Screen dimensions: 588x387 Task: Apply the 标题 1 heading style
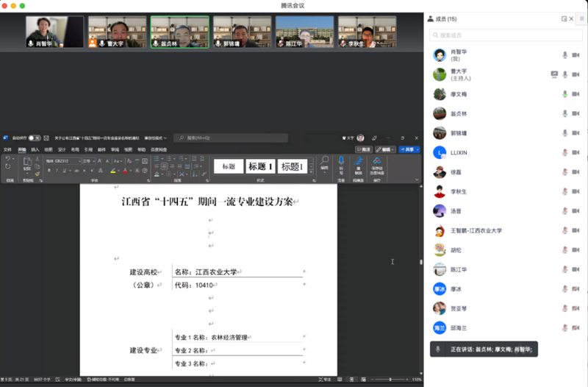pyautogui.click(x=260, y=167)
